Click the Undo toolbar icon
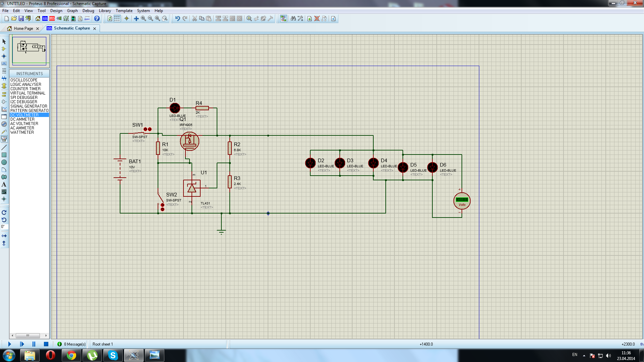This screenshot has width=644, height=362. pos(177,18)
